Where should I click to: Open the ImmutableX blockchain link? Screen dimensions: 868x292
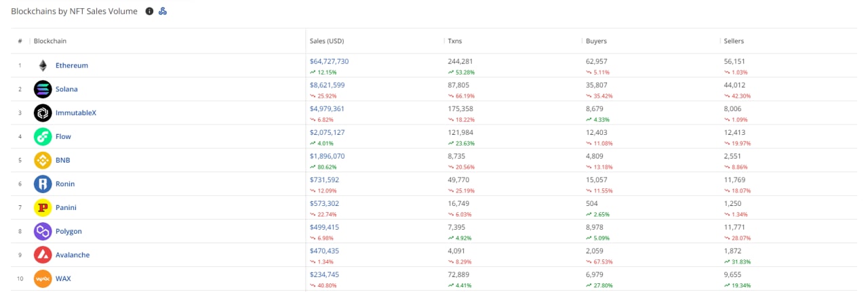(x=76, y=113)
